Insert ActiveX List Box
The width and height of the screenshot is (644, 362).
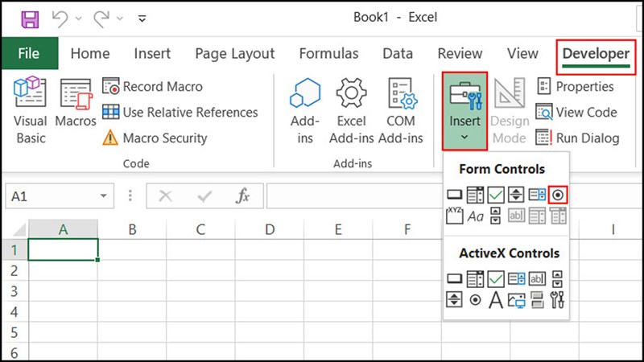click(x=516, y=279)
